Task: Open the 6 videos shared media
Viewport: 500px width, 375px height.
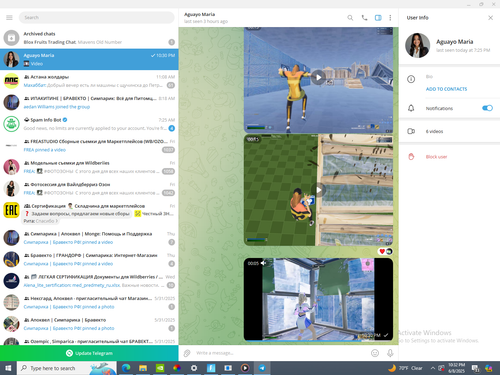Action: [449, 131]
